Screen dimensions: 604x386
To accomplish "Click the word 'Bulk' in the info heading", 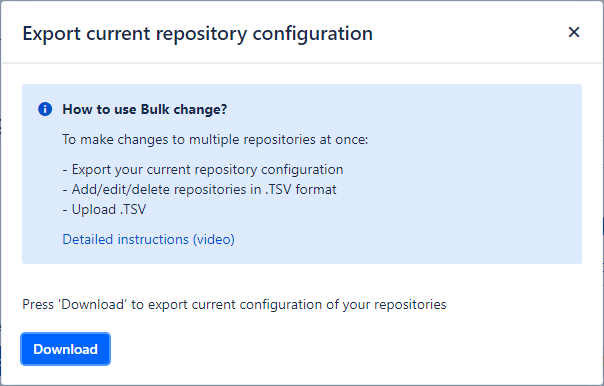I will (x=155, y=109).
